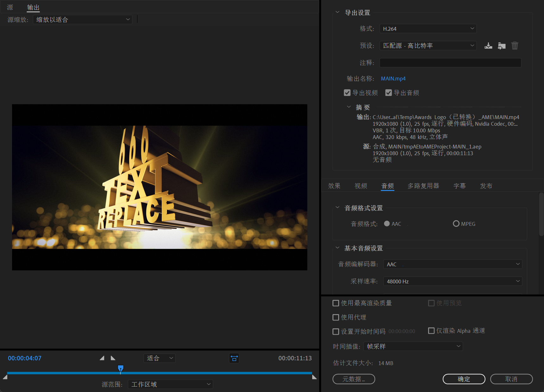Screen dimensions: 544x392
Task: Click the set out point marker
Action: click(x=113, y=358)
